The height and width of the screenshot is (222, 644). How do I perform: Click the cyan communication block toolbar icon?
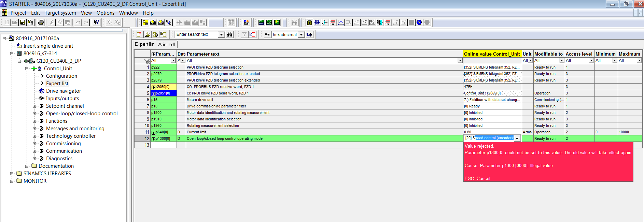point(380,23)
